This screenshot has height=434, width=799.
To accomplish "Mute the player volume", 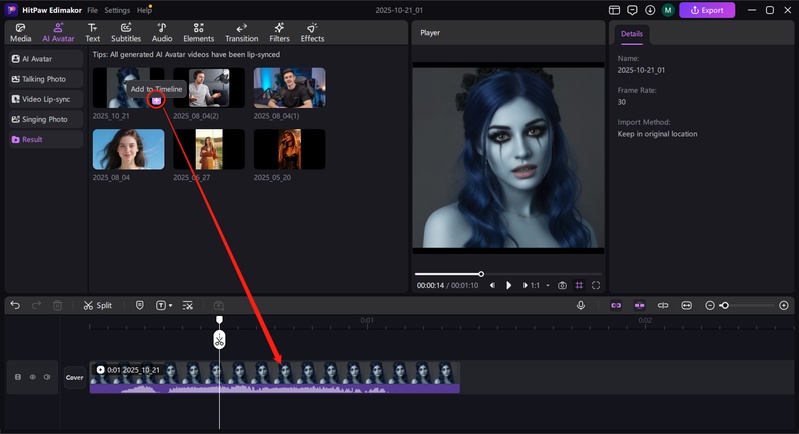I will click(x=492, y=285).
